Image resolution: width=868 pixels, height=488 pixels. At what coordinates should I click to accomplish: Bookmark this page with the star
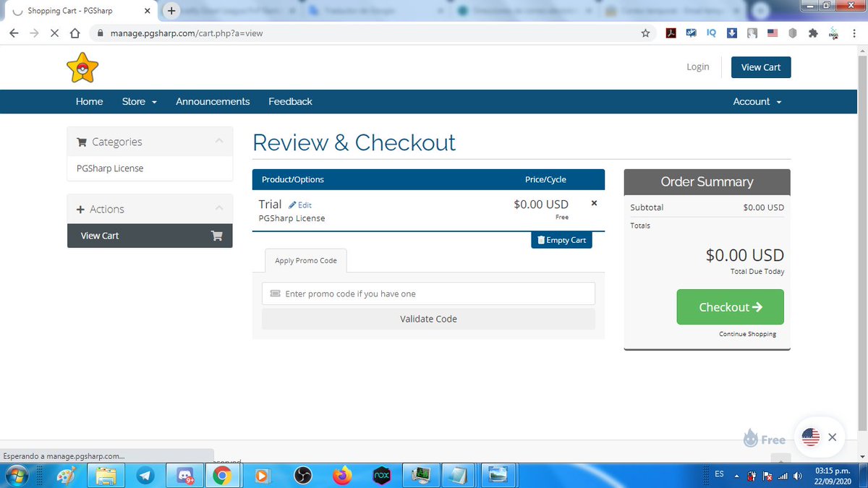click(645, 33)
